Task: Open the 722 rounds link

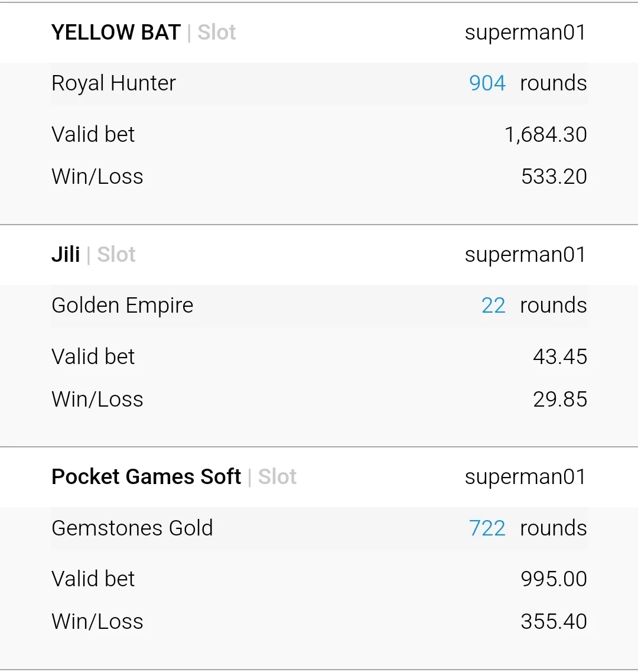Action: pyautogui.click(x=487, y=528)
